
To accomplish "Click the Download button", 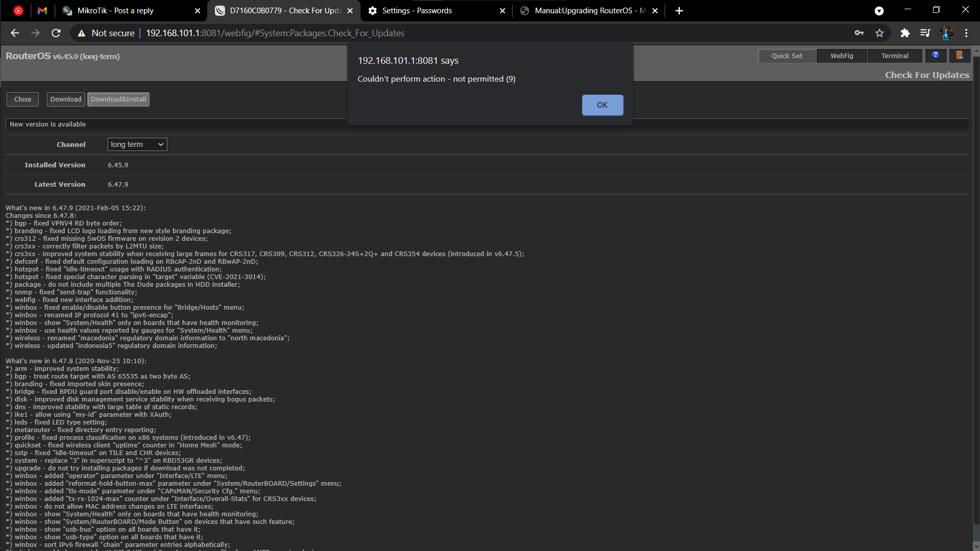I will click(x=66, y=99).
